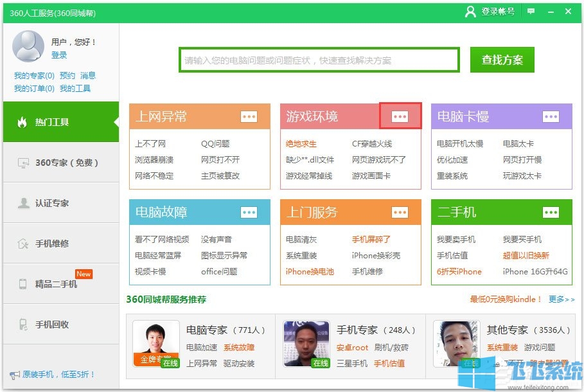Open 360专家（免费）via its chat icon
This screenshot has width=584, height=392.
22,163
